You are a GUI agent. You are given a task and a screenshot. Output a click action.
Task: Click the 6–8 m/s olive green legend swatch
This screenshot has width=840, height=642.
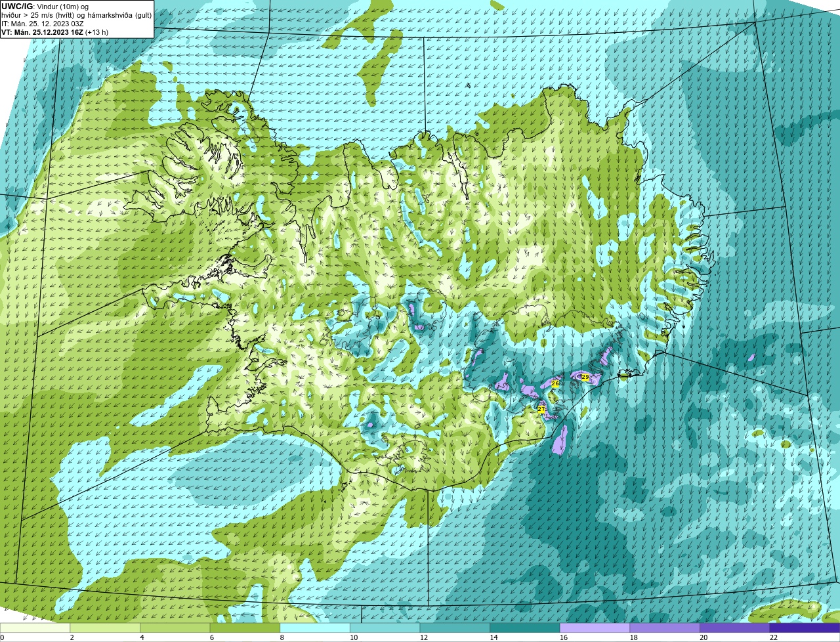(245, 628)
